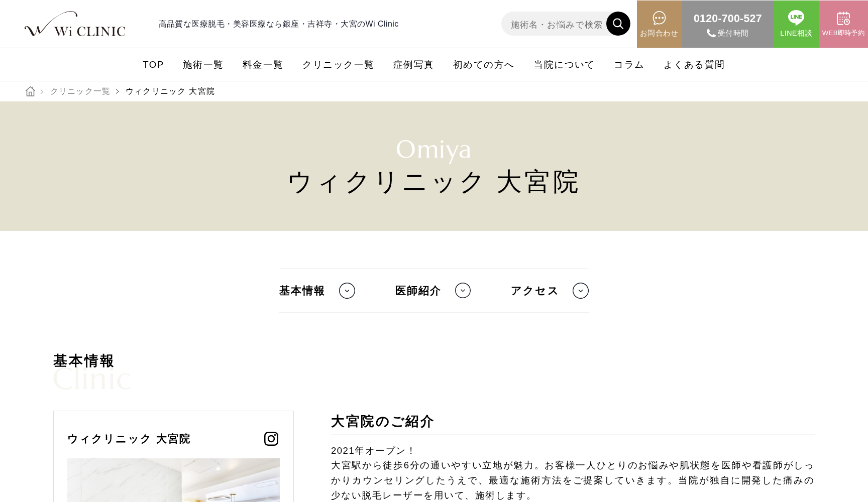Screen dimensions: 868x502
Task: Open WEB即時予約 via the calendar icon
Action: pos(843,18)
